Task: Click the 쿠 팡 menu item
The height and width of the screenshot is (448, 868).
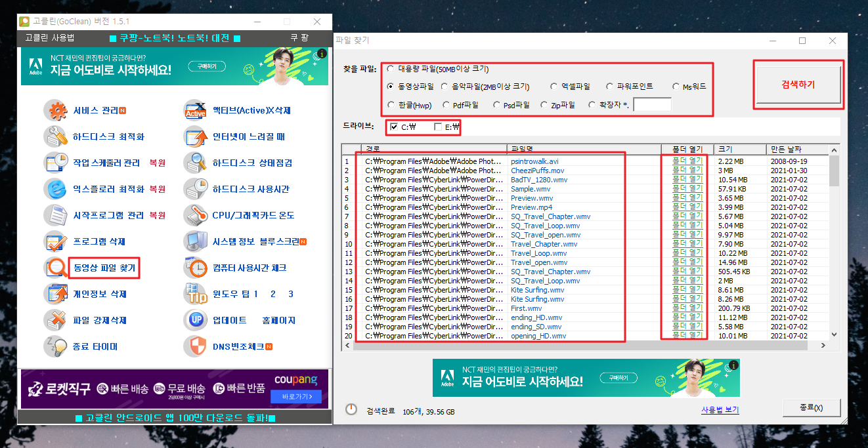Action: tap(299, 38)
